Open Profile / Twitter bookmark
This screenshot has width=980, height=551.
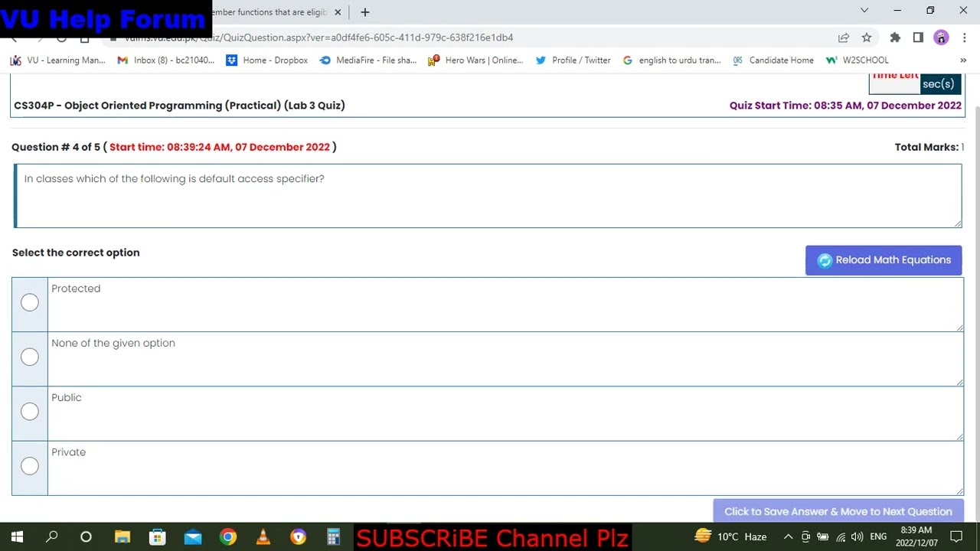pyautogui.click(x=573, y=60)
